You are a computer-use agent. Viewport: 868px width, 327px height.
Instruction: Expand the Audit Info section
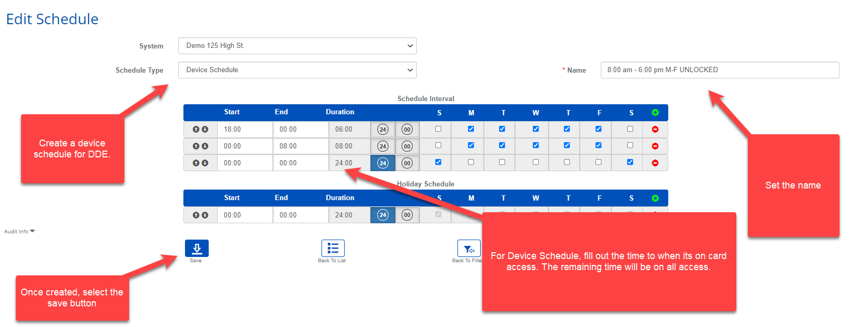[x=19, y=231]
